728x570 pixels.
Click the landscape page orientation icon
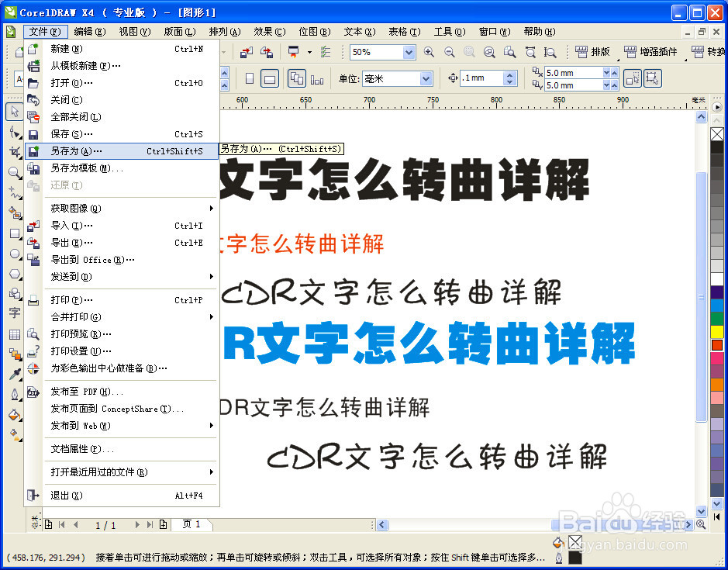click(270, 78)
